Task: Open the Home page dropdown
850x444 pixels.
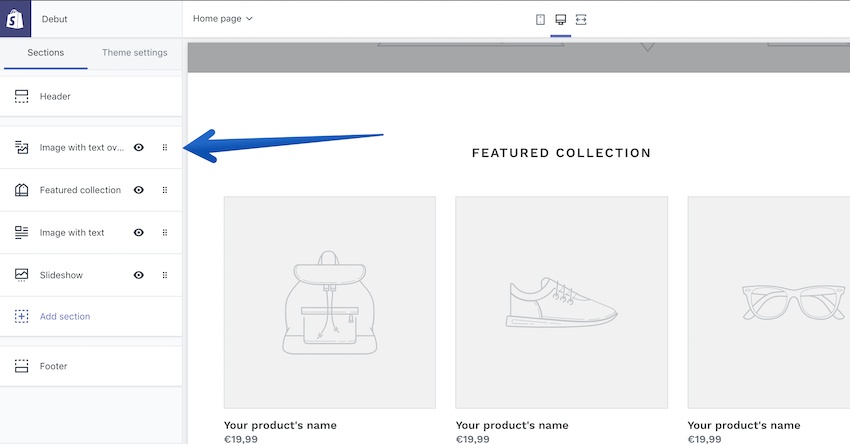Action: 223,18
